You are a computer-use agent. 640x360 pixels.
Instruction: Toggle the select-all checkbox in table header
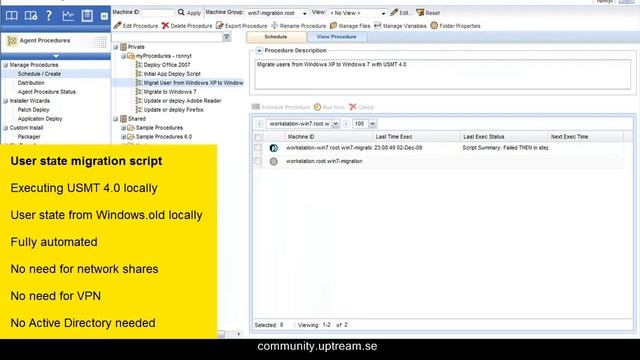pyautogui.click(x=258, y=137)
